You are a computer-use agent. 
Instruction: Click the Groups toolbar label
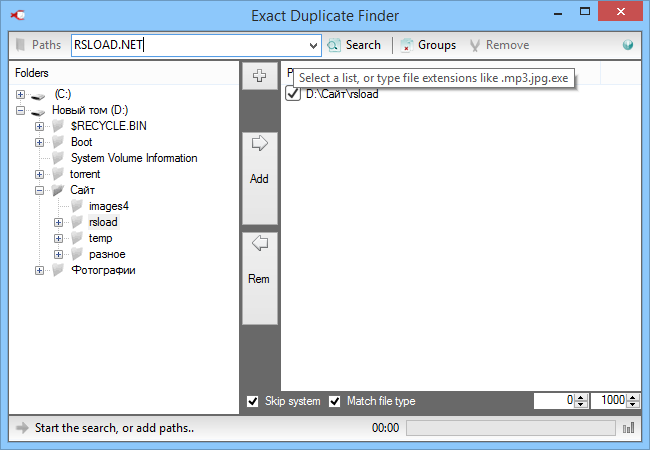(437, 45)
